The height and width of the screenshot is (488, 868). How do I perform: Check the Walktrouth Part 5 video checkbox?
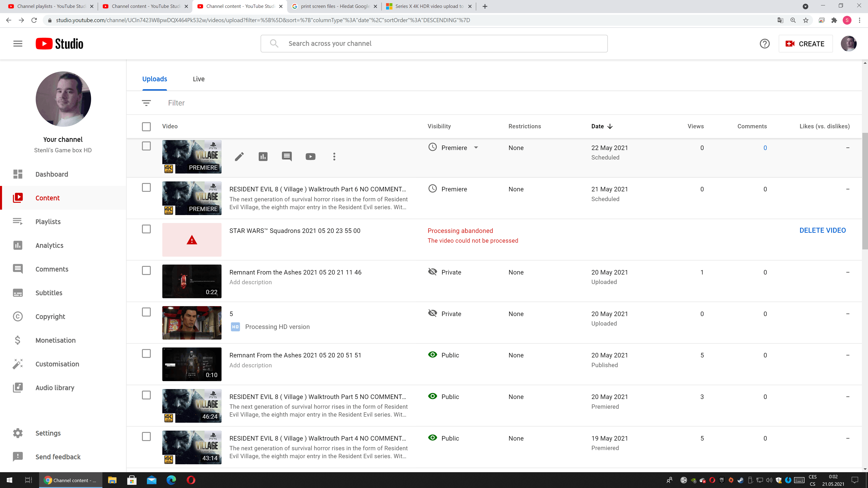pyautogui.click(x=146, y=395)
